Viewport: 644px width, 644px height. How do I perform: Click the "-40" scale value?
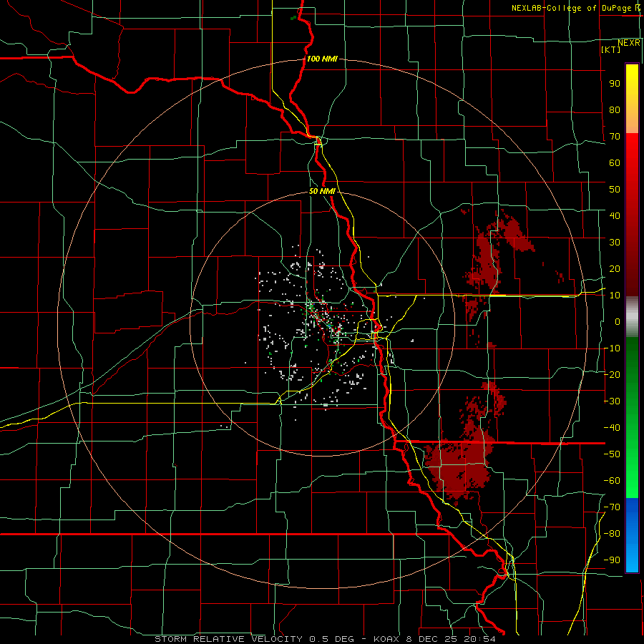(612, 428)
